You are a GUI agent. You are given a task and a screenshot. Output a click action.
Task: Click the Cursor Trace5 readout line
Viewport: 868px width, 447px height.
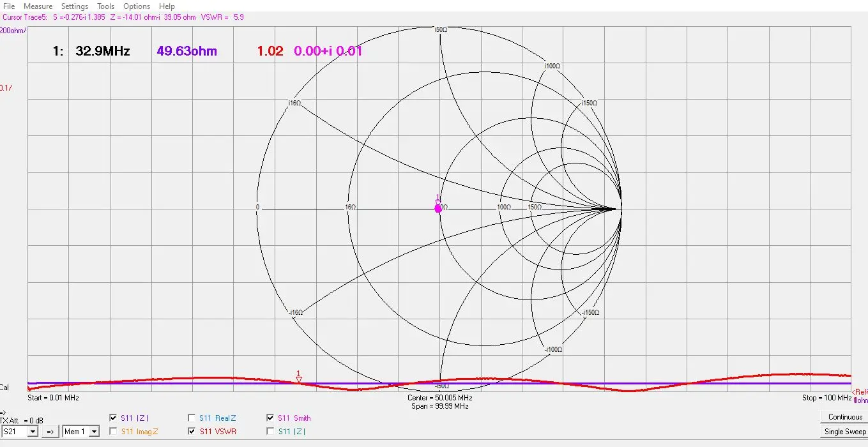[x=123, y=17]
